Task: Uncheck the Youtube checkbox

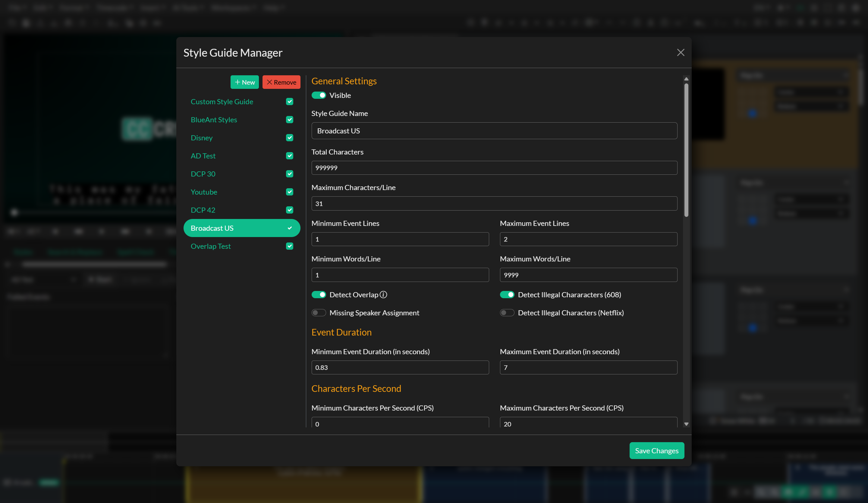Action: 290,192
